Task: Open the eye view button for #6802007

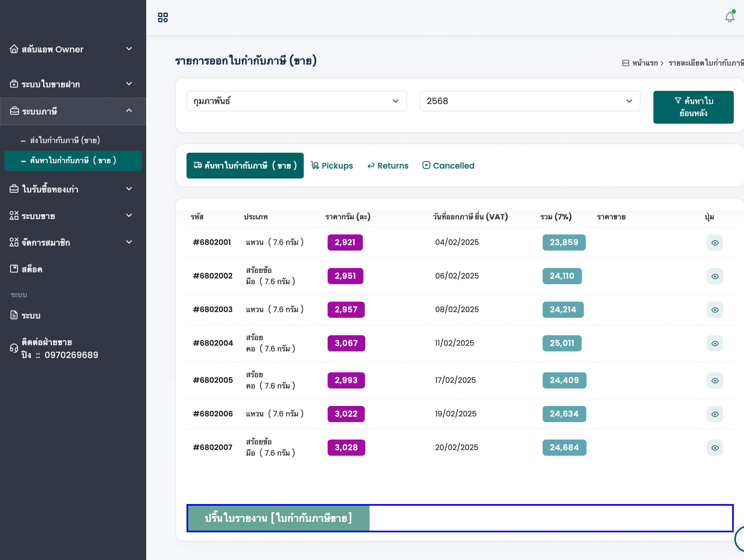Action: [x=715, y=448]
